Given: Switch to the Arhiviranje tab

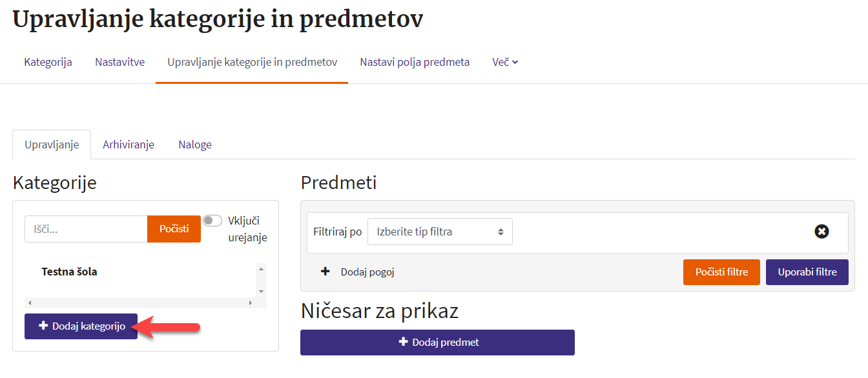Looking at the screenshot, I should coord(129,144).
